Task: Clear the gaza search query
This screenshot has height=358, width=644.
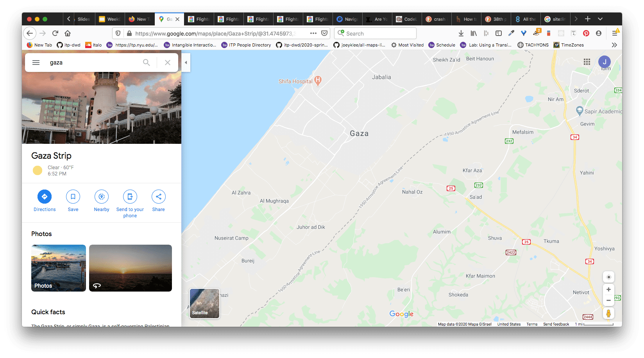Action: click(168, 63)
